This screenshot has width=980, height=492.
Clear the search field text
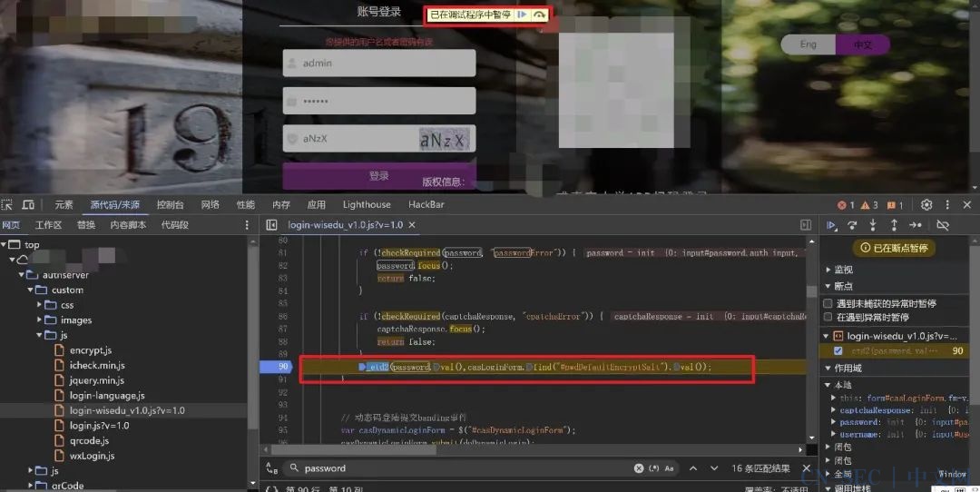click(638, 468)
